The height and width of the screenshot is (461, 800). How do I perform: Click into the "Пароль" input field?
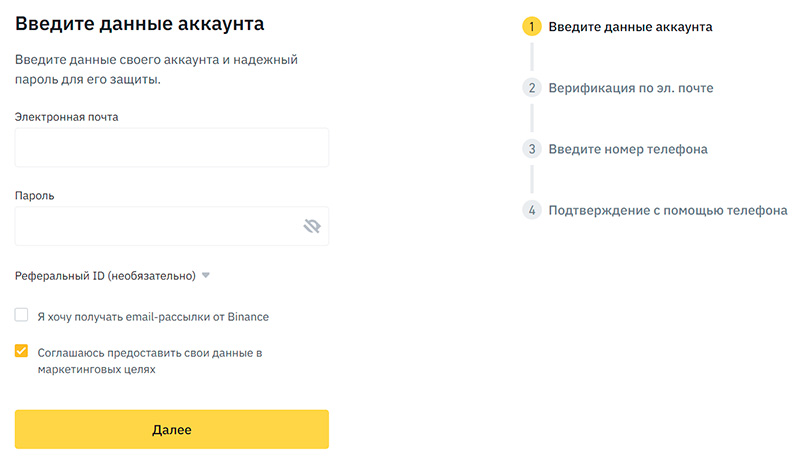click(x=155, y=227)
